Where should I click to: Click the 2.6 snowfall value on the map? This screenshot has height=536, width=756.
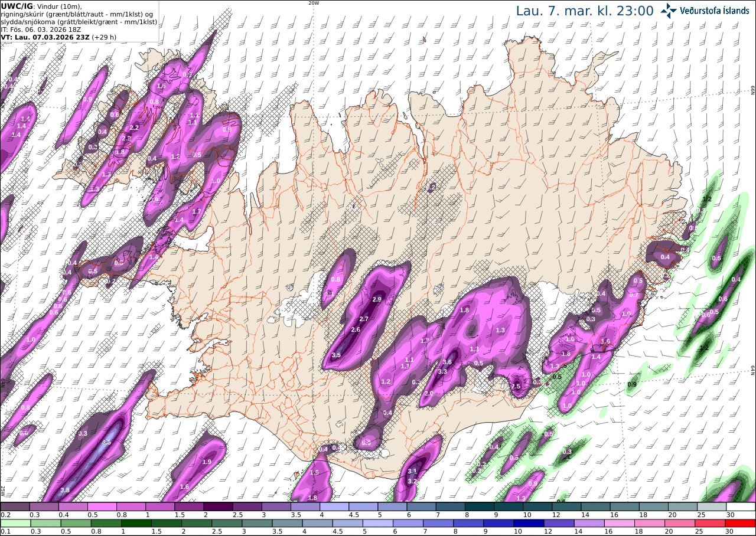[356, 329]
